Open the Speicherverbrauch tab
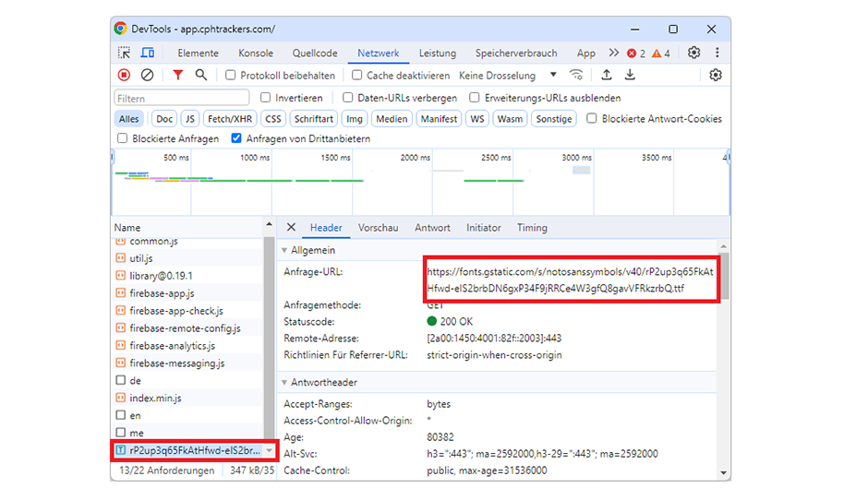868x488 pixels. pos(516,54)
